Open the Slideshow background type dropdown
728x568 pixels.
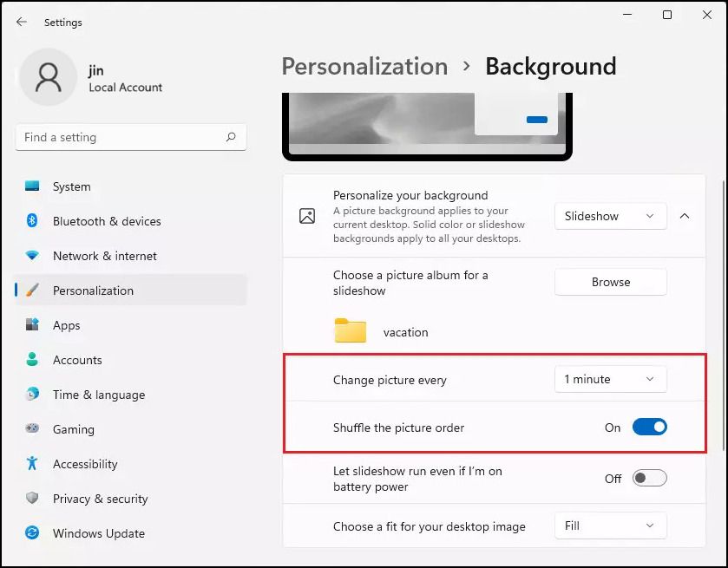[x=611, y=216]
